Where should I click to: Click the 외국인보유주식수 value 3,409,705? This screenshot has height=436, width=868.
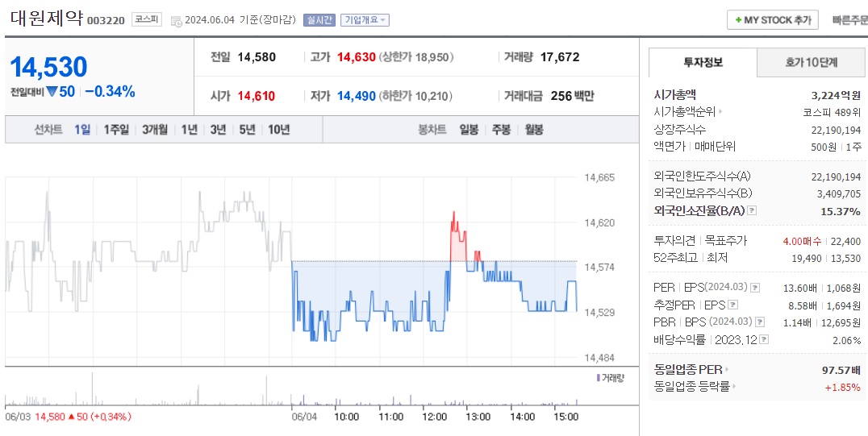[x=839, y=193]
